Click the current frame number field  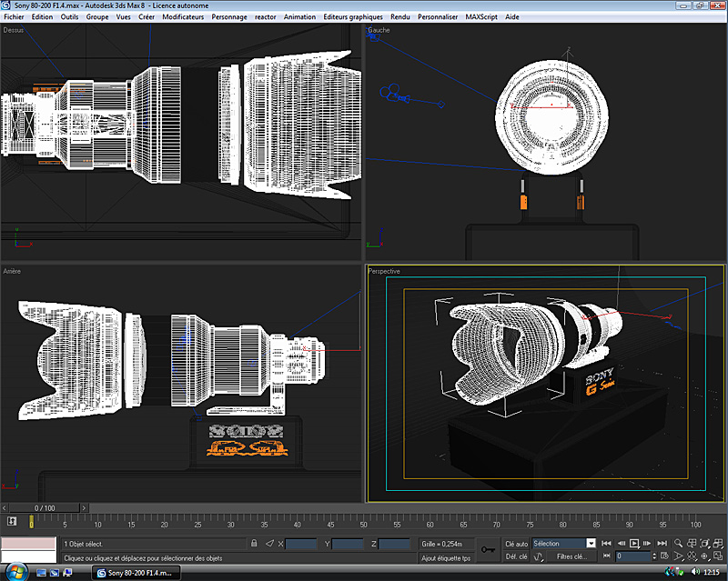[x=633, y=556]
